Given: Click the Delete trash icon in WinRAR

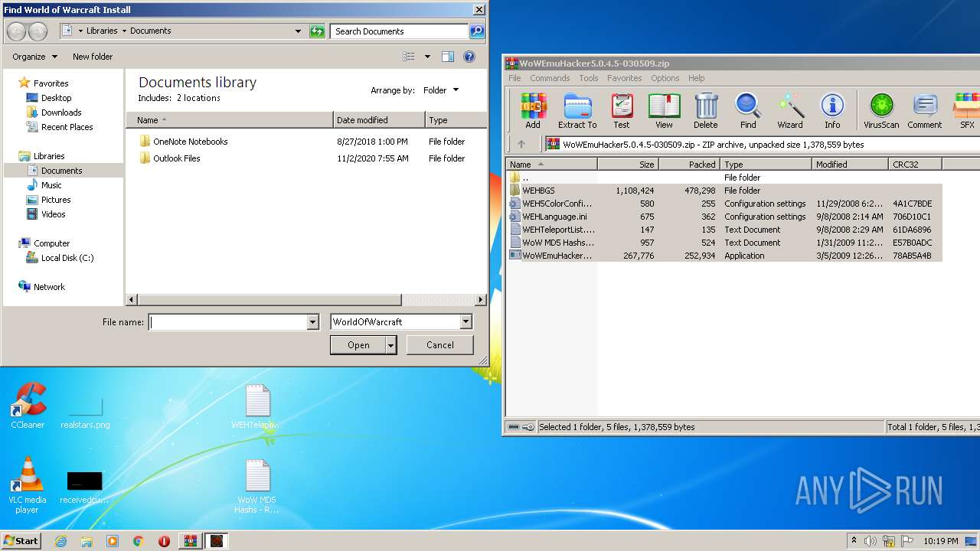Looking at the screenshot, I should click(x=706, y=110).
